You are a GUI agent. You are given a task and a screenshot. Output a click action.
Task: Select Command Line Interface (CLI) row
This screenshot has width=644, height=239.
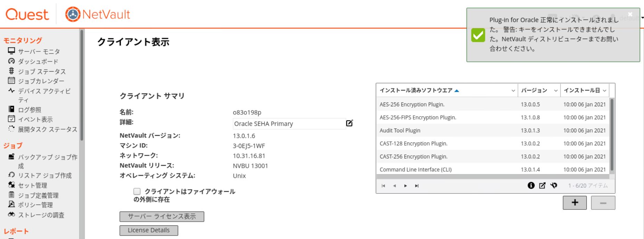coord(493,169)
